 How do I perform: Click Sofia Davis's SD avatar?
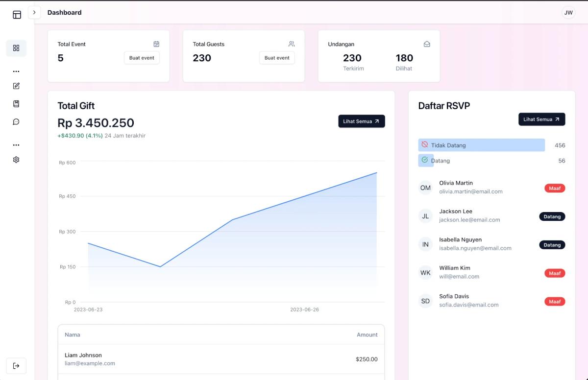(x=425, y=301)
